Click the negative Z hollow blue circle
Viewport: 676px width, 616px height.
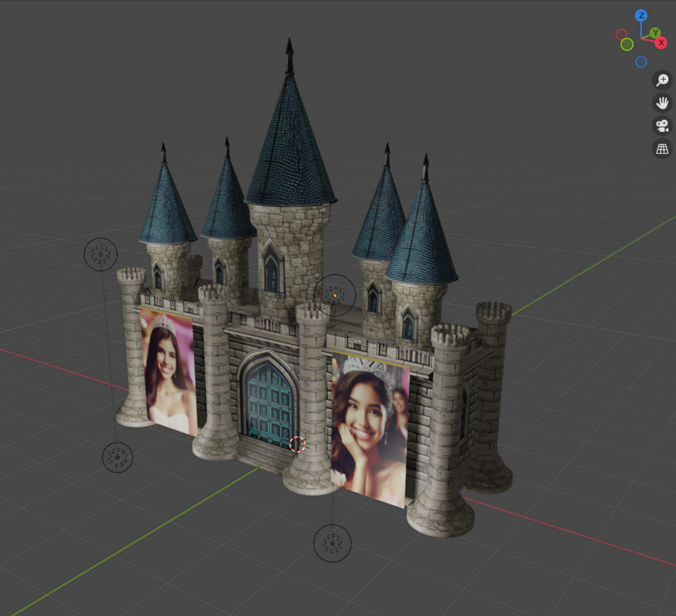pos(641,62)
